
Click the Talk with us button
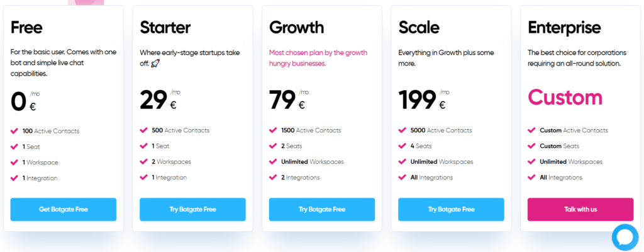(x=580, y=209)
